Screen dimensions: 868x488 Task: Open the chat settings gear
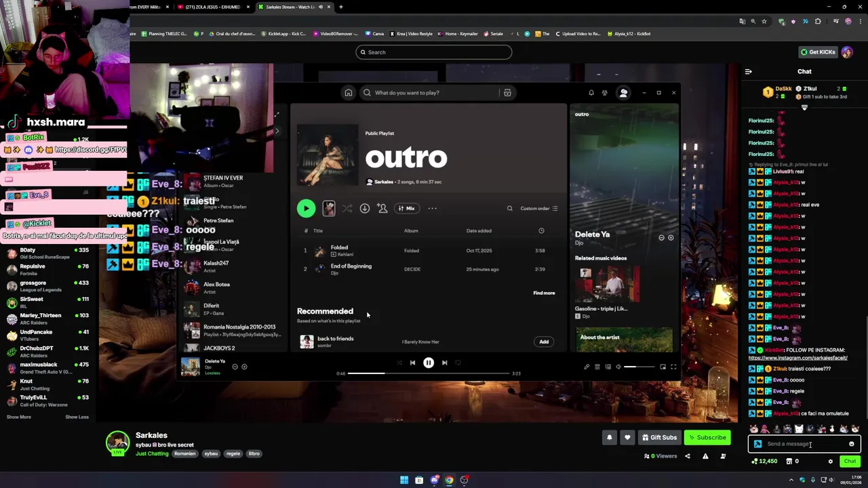(x=830, y=462)
